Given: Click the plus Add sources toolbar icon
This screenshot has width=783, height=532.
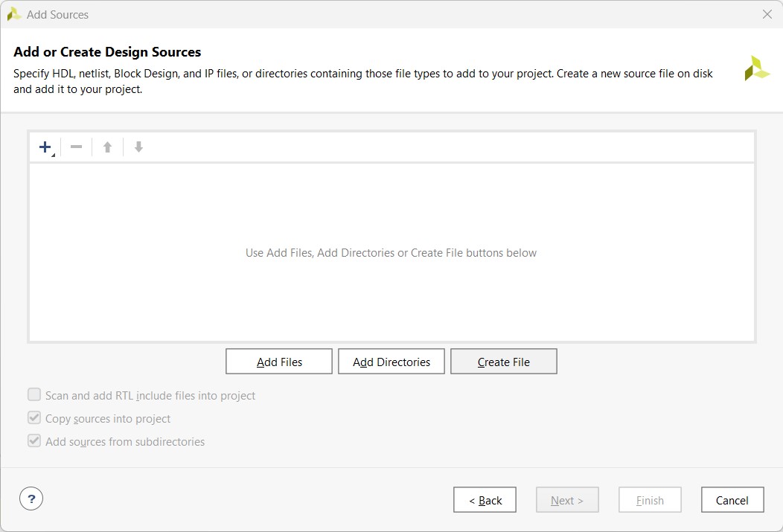Looking at the screenshot, I should pos(46,147).
